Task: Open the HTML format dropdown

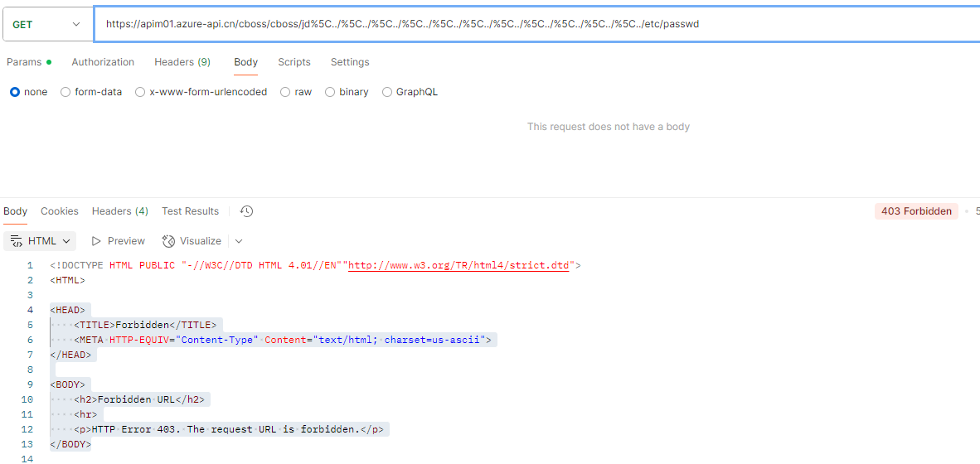Action: (x=40, y=241)
